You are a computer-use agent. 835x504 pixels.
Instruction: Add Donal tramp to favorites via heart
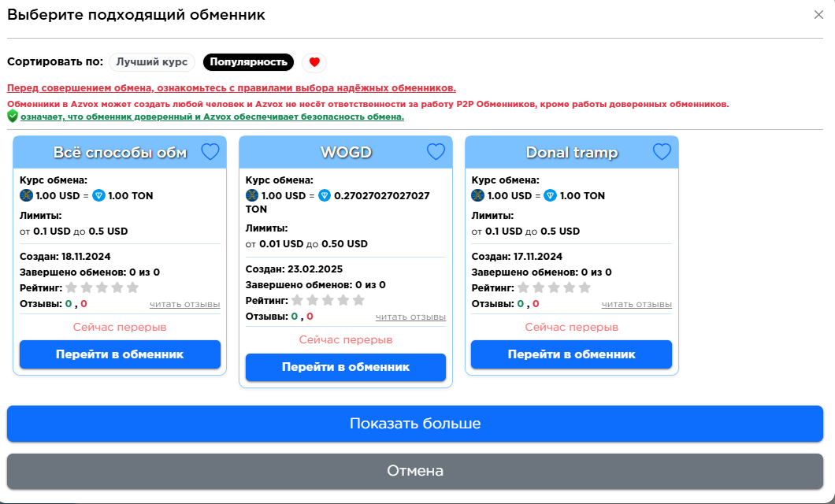(662, 152)
